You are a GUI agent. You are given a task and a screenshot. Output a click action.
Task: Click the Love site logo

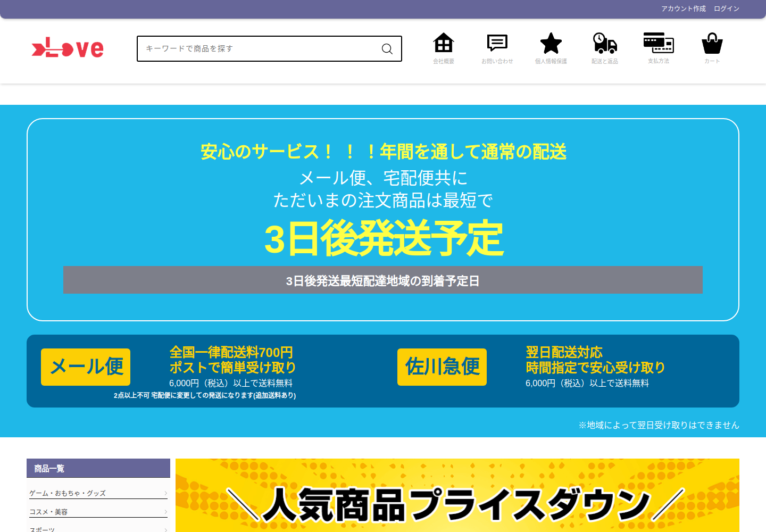[x=68, y=48]
